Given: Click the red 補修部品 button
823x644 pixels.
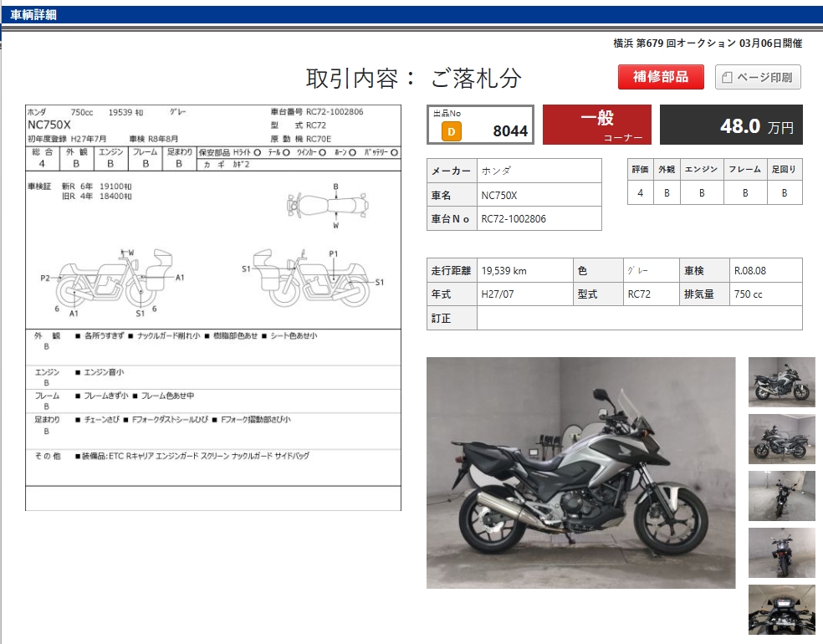Looking at the screenshot, I should [x=660, y=77].
